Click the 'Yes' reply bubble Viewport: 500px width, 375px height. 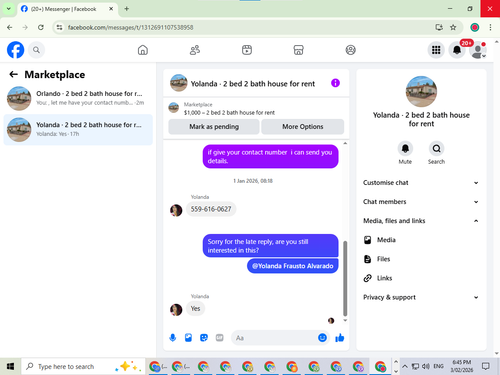pos(195,308)
